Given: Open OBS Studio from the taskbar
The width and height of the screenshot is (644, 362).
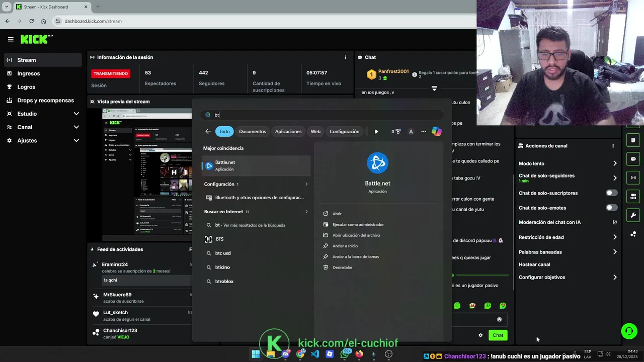Looking at the screenshot, I should point(388,354).
